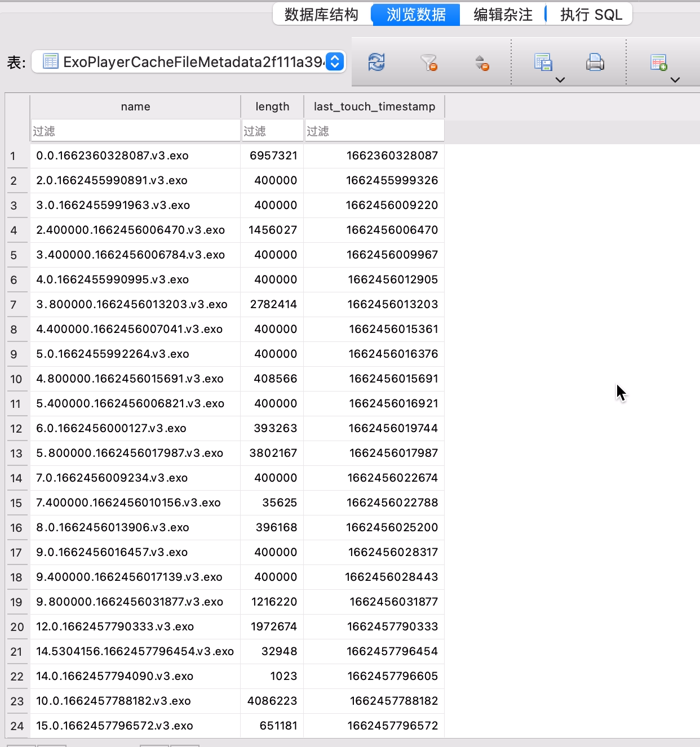Click the clear sorting icon
Image resolution: width=700 pixels, height=747 pixels.
pyautogui.click(x=481, y=62)
